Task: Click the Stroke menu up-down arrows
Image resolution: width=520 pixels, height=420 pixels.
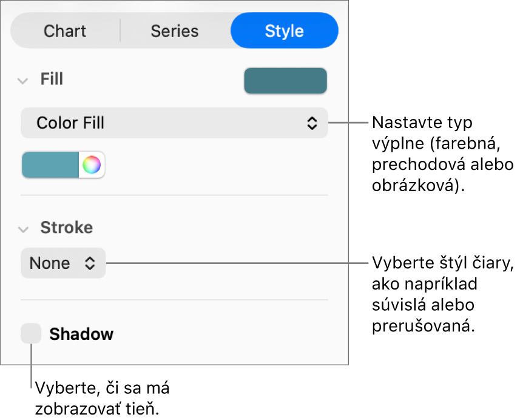Action: point(90,263)
